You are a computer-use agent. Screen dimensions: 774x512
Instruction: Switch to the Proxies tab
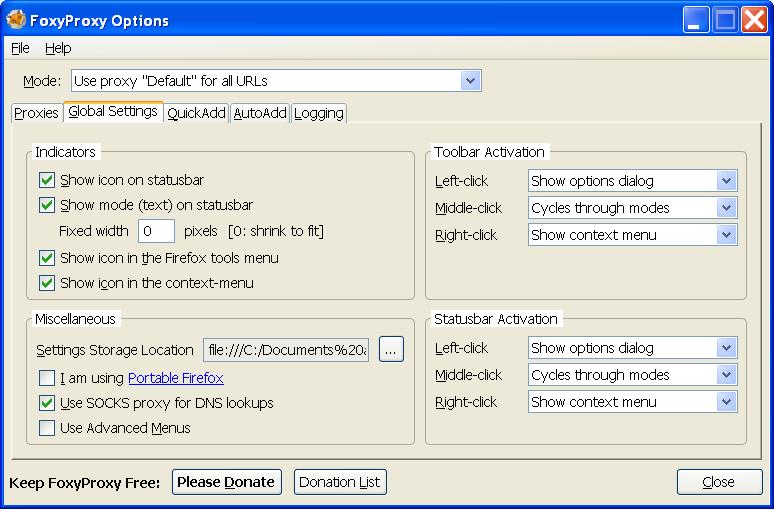pyautogui.click(x=36, y=113)
